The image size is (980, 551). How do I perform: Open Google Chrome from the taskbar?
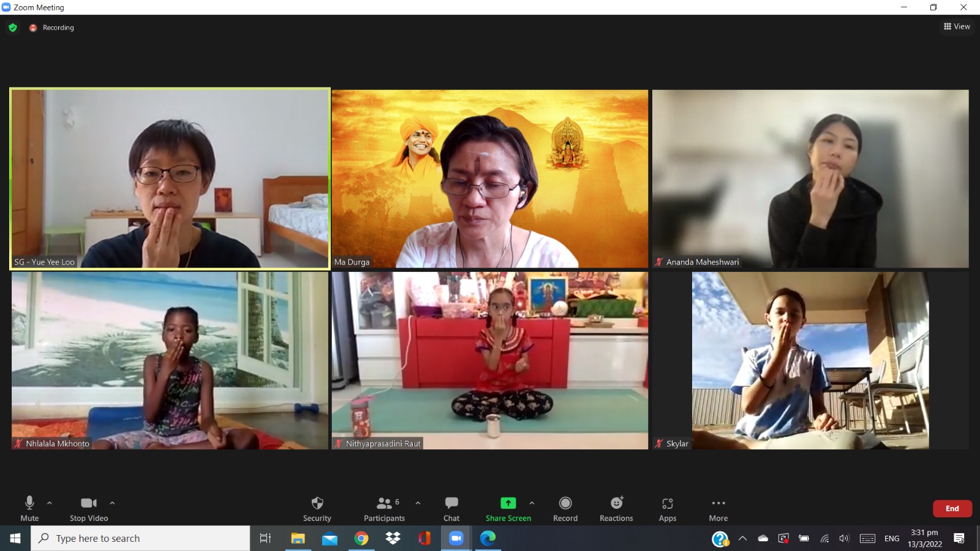click(x=361, y=538)
